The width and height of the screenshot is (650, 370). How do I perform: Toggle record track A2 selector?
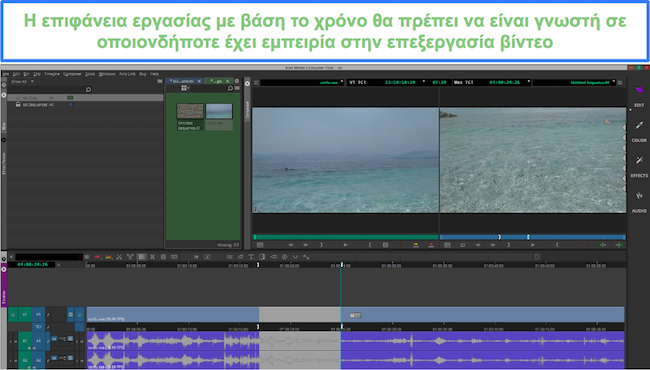click(38, 360)
